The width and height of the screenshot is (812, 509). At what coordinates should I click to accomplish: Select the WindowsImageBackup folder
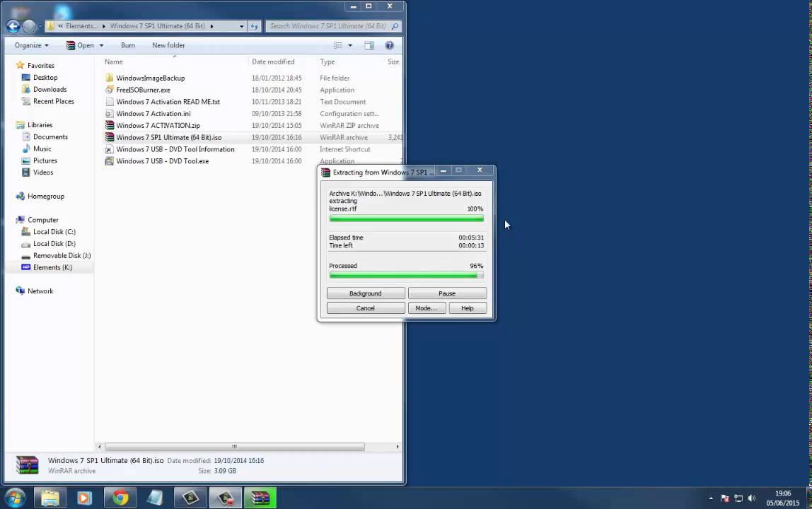(150, 78)
